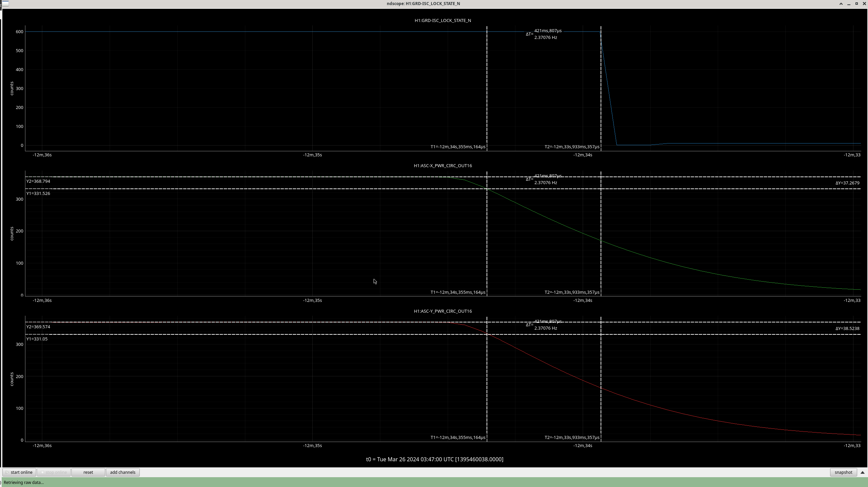Click the H1:GRD-ISC_LOCK_STATE_N plot title
The width and height of the screenshot is (868, 487).
click(443, 20)
